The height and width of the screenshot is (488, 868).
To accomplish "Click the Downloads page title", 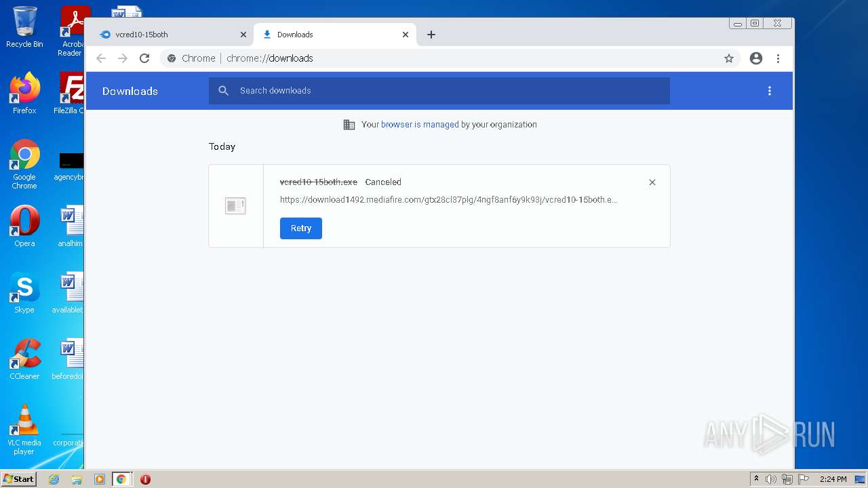I will (130, 91).
